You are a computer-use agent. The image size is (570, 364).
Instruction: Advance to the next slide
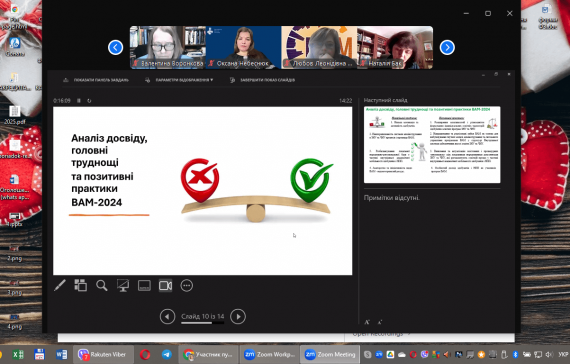click(x=238, y=316)
